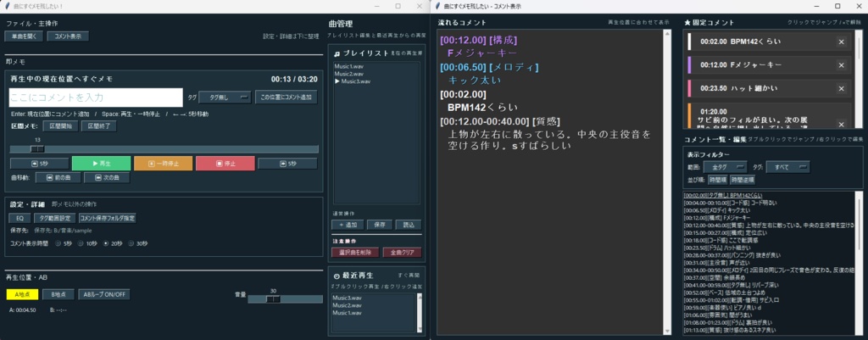Select the 20秒 comment display time
This screenshot has height=340, width=868.
(x=114, y=243)
